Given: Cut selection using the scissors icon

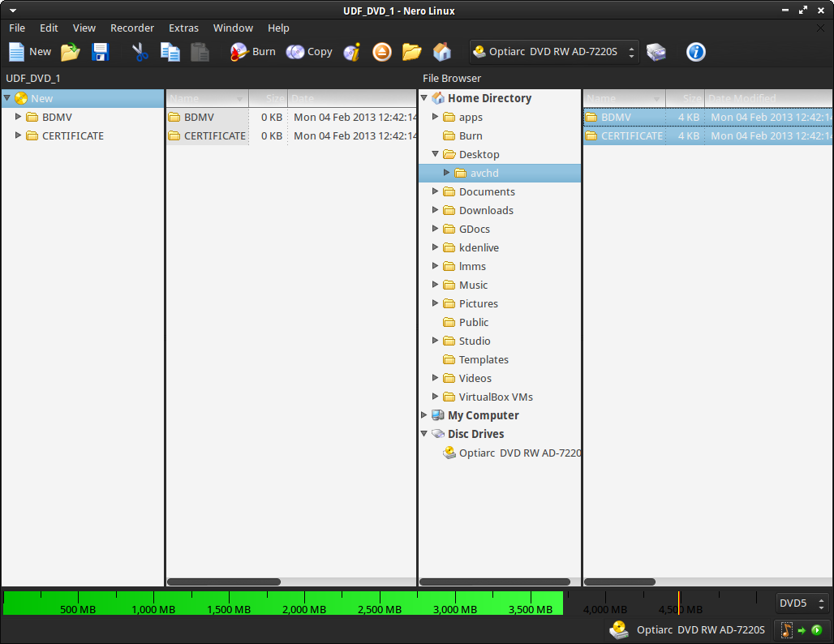Looking at the screenshot, I should [x=140, y=52].
